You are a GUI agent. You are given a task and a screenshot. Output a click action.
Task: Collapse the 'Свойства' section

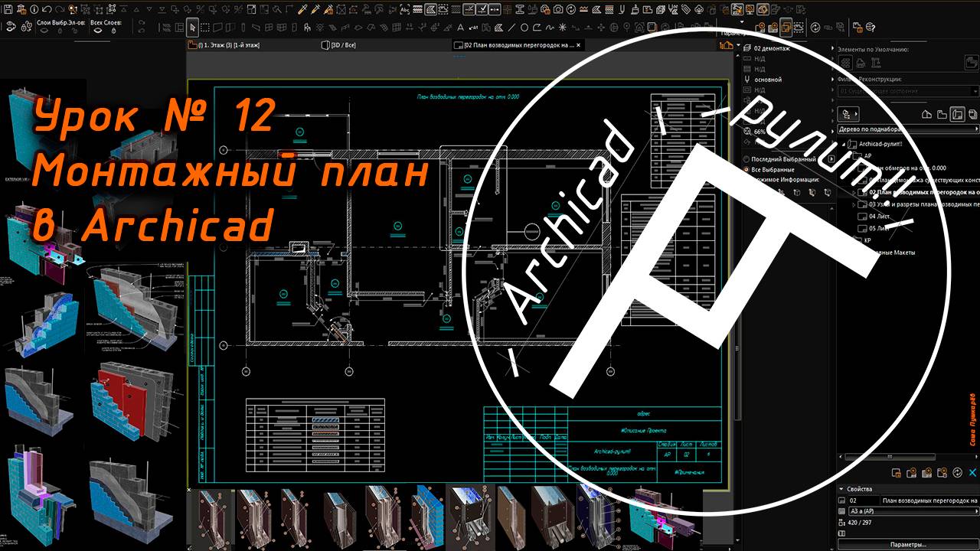pos(841,489)
